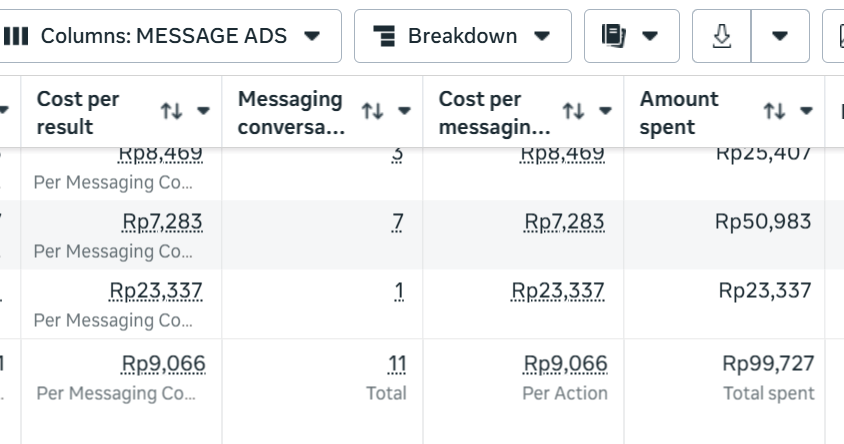
Task: Open Messaging conversations column menu arrow
Action: [x=405, y=111]
